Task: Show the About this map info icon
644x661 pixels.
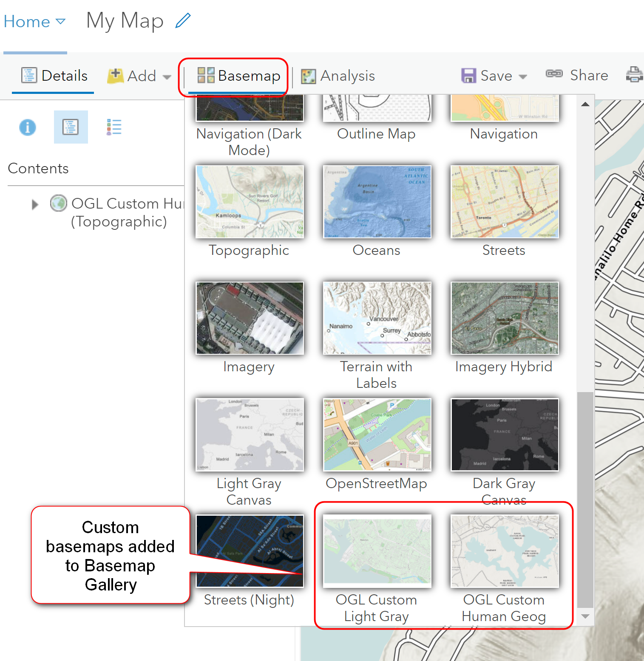Action: pyautogui.click(x=28, y=127)
